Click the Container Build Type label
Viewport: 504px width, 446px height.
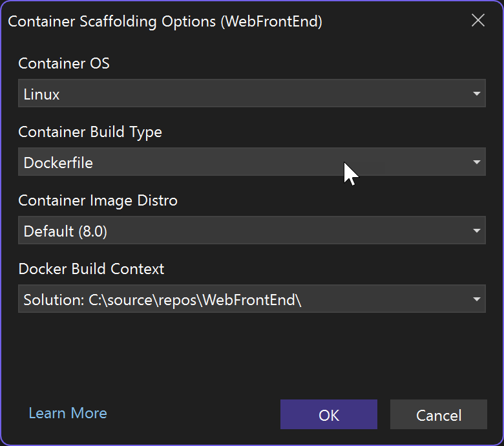(x=90, y=132)
